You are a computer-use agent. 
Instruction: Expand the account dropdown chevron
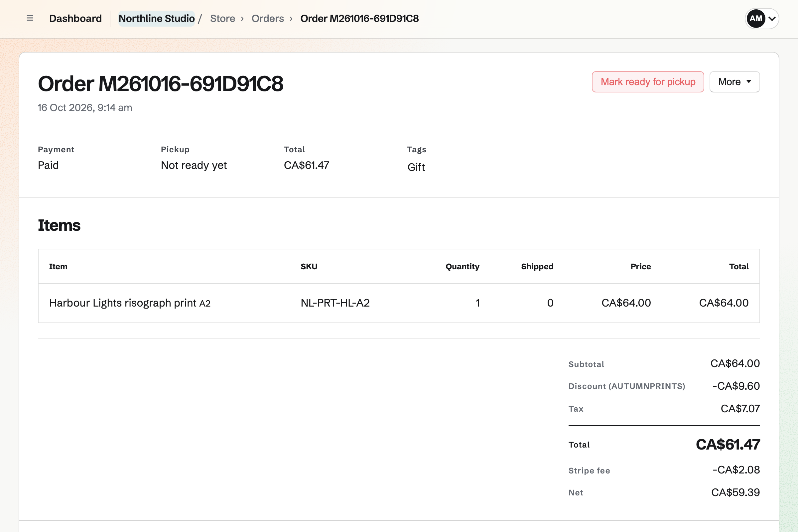[772, 19]
